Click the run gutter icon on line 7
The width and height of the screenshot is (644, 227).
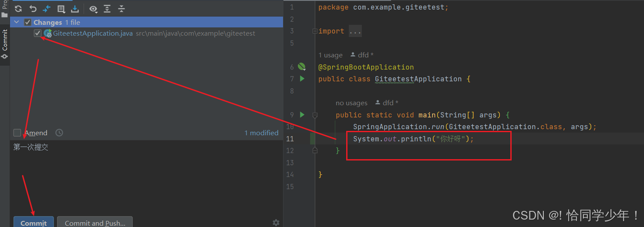pyautogui.click(x=302, y=79)
